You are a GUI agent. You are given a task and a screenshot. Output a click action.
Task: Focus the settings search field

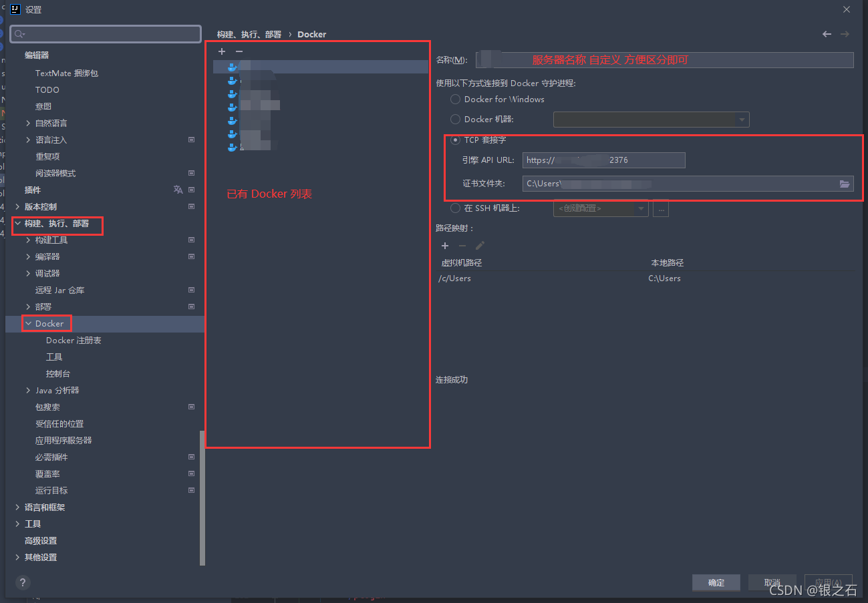click(106, 34)
